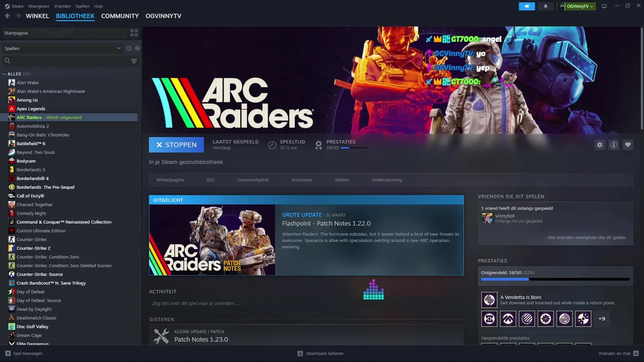
Task: Collapse the ALLES games group
Action: (x=4, y=74)
